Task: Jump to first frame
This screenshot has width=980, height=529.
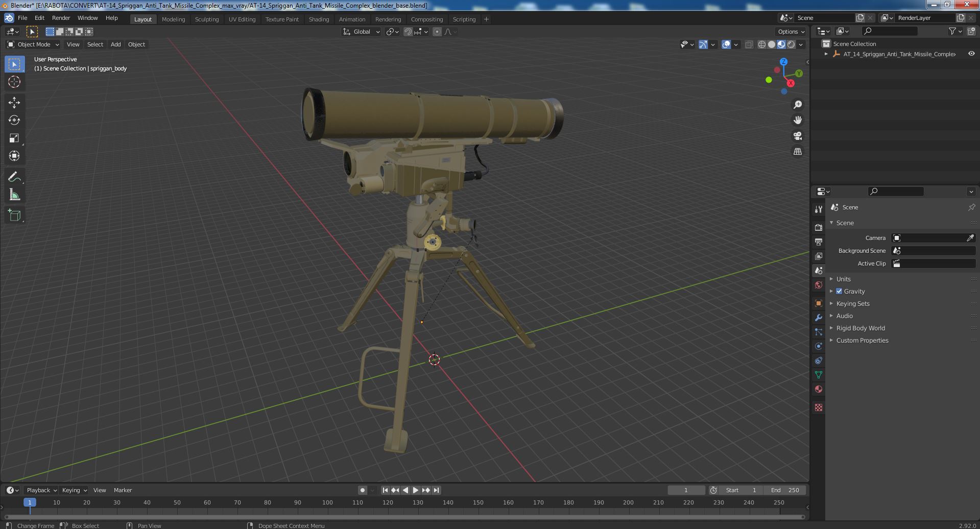Action: click(x=385, y=490)
